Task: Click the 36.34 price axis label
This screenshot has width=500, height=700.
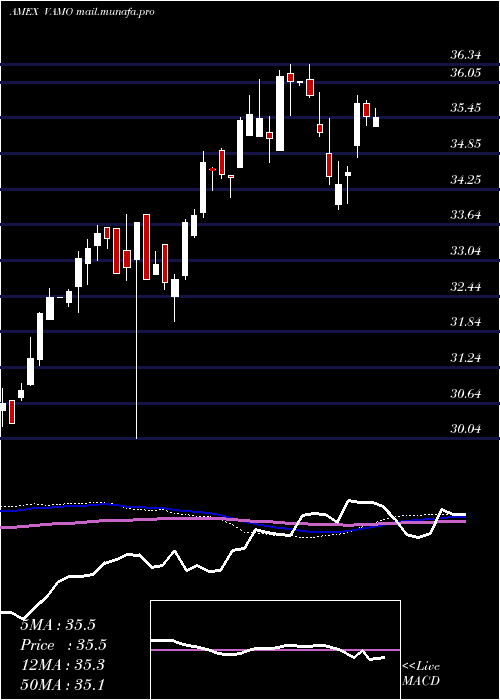Action: pyautogui.click(x=465, y=55)
